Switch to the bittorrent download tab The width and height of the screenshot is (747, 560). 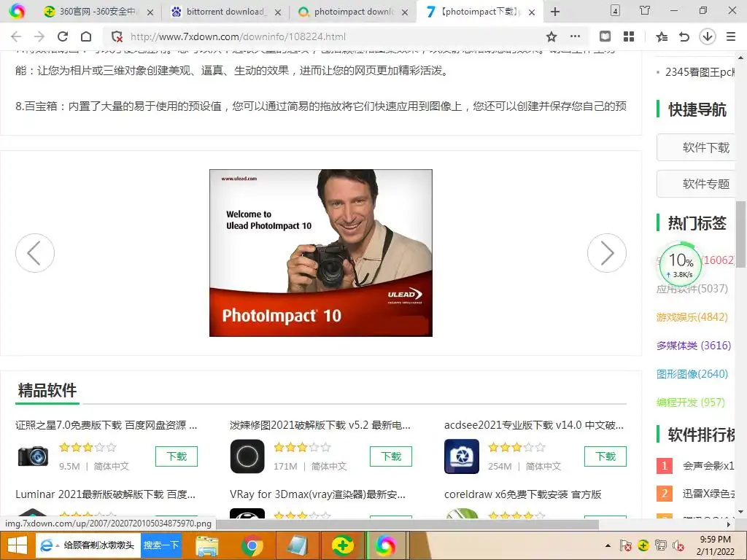pos(225,12)
